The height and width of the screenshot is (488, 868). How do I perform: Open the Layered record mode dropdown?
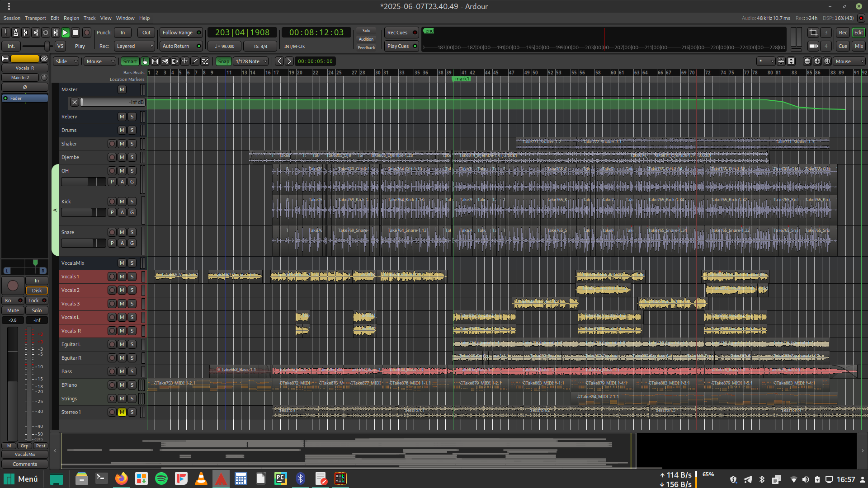pos(134,46)
